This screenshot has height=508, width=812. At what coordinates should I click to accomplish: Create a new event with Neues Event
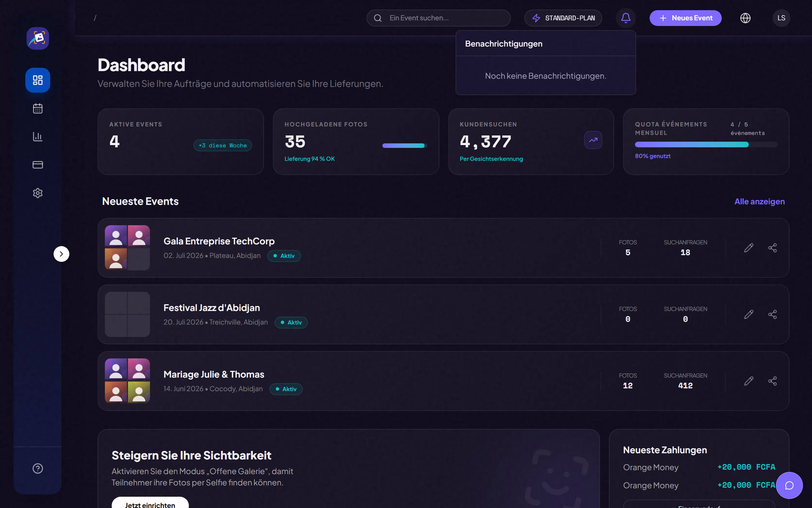[685, 18]
